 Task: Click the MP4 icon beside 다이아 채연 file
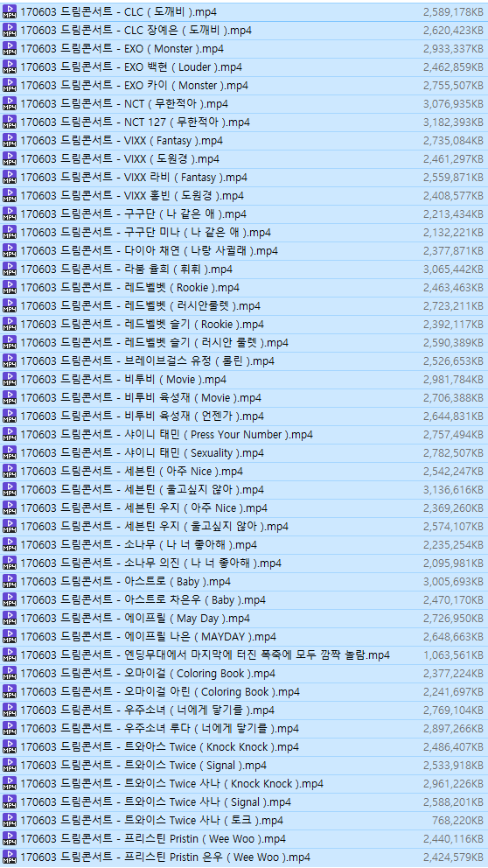(x=10, y=251)
